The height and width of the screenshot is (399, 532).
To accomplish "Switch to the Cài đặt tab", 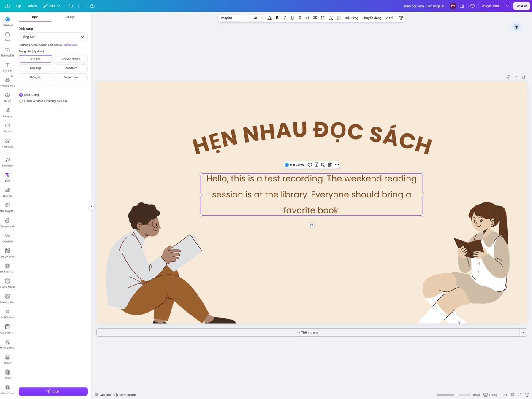I will tap(70, 17).
